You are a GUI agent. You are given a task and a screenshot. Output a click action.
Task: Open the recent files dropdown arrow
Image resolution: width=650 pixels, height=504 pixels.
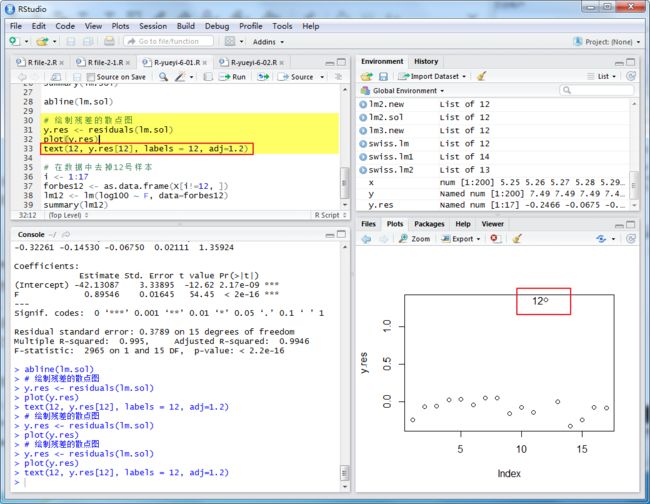pos(54,41)
